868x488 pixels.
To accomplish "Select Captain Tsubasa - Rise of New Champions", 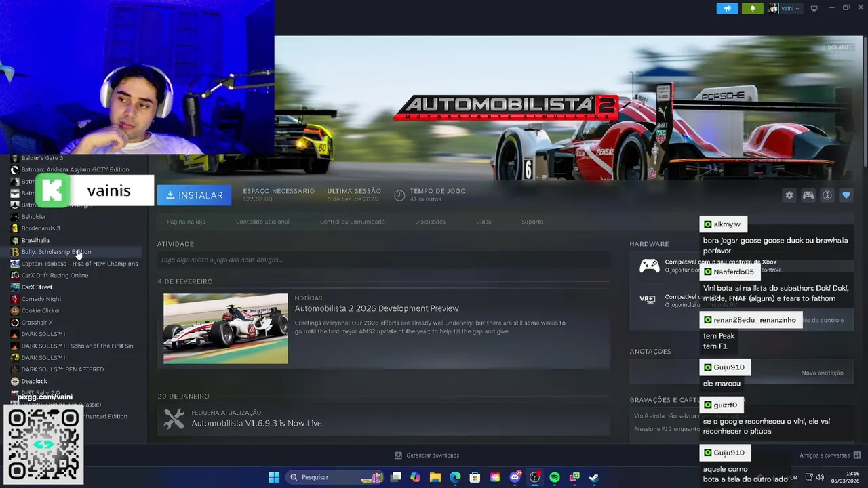I will point(79,264).
